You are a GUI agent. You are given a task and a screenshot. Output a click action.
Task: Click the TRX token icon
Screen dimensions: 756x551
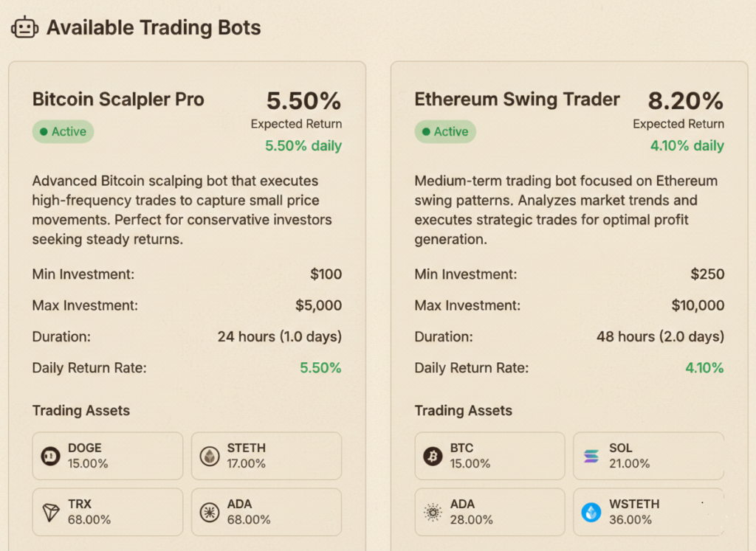tap(49, 512)
